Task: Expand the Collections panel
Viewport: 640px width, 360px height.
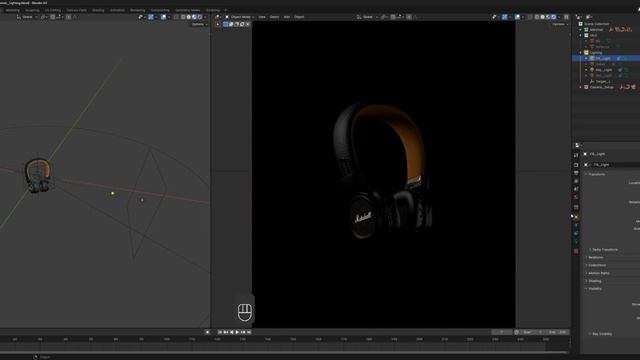Action: pyautogui.click(x=597, y=265)
